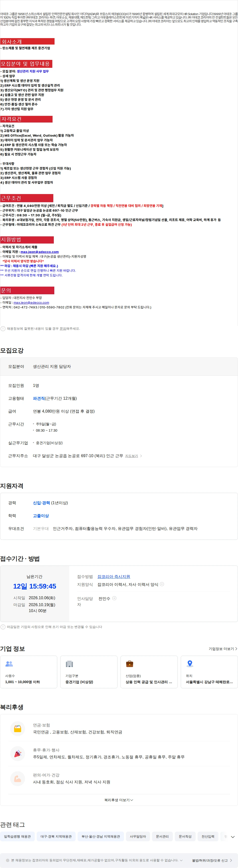Click the info icon beside 채용정보에 잘못된 내용이
This screenshot has height=868, width=238.
pyautogui.click(x=3, y=328)
